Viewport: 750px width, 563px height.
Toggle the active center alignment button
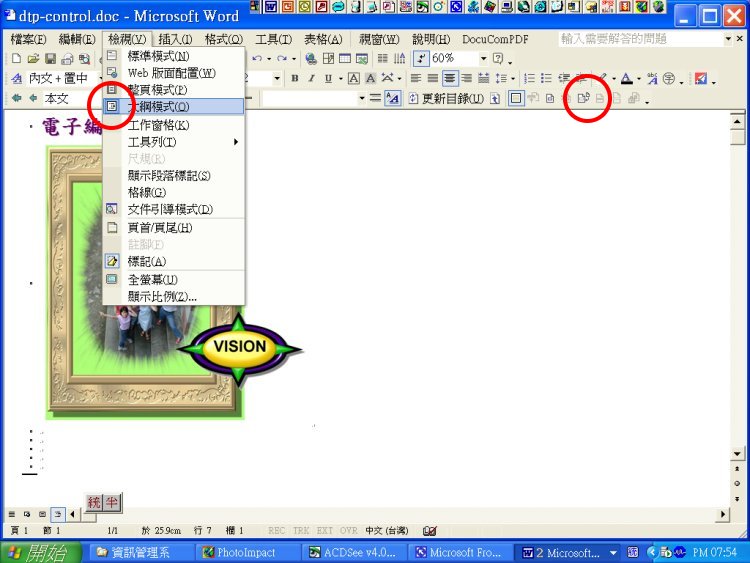[x=450, y=78]
